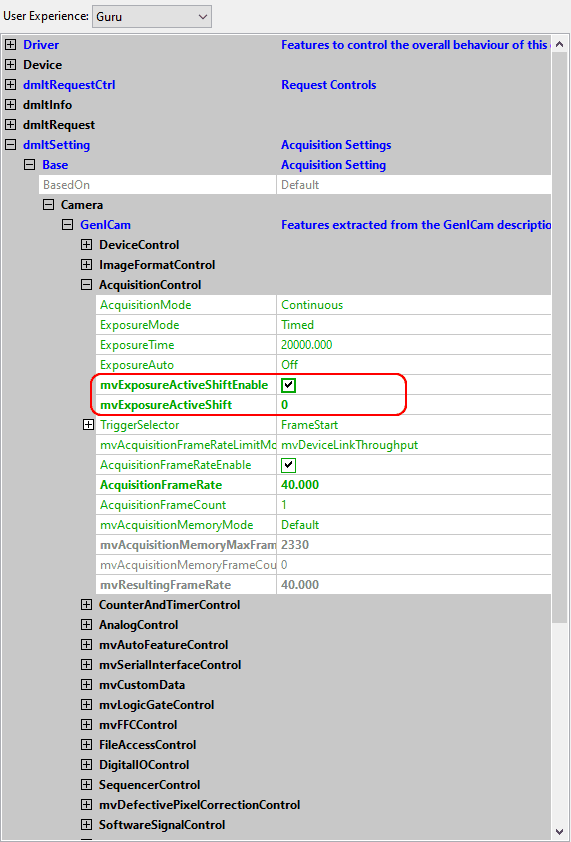Open the User Experience Guru dropdown
This screenshot has width=571, height=842.
click(152, 16)
